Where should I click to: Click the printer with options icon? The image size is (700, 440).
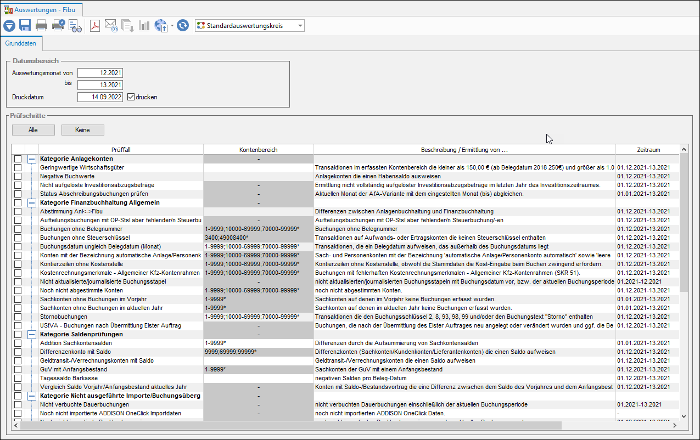[58, 25]
